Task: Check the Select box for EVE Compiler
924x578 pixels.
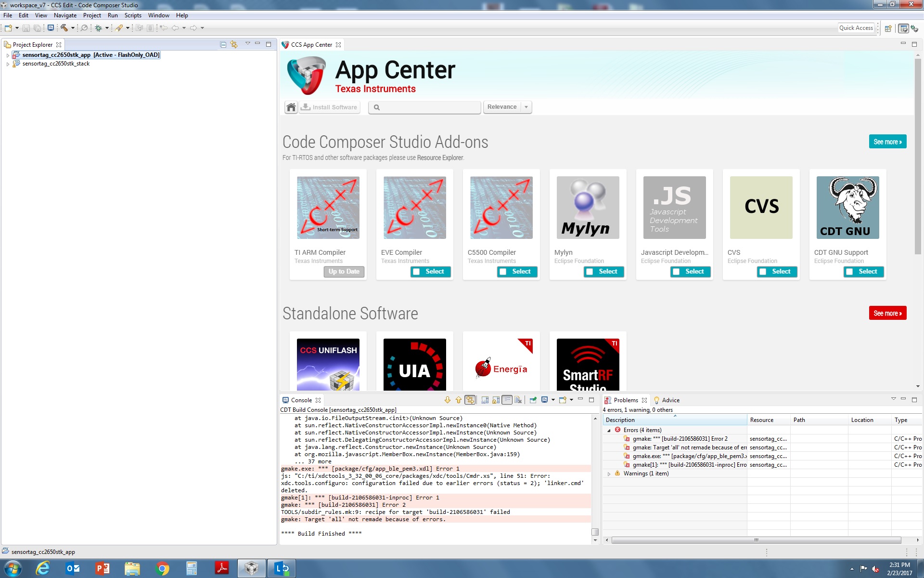Action: click(416, 272)
